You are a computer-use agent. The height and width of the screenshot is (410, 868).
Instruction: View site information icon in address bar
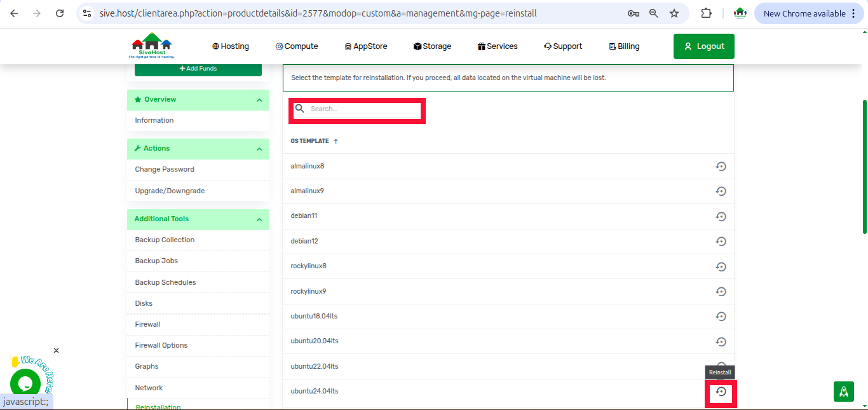(87, 13)
